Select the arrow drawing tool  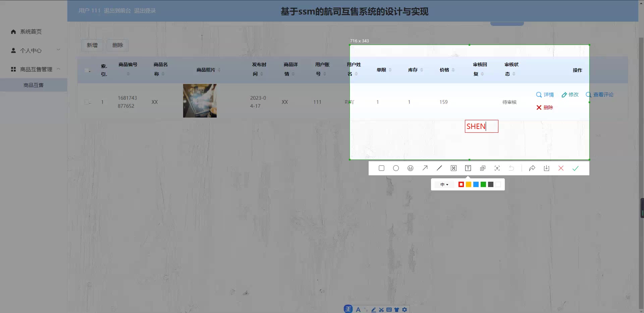click(x=425, y=168)
